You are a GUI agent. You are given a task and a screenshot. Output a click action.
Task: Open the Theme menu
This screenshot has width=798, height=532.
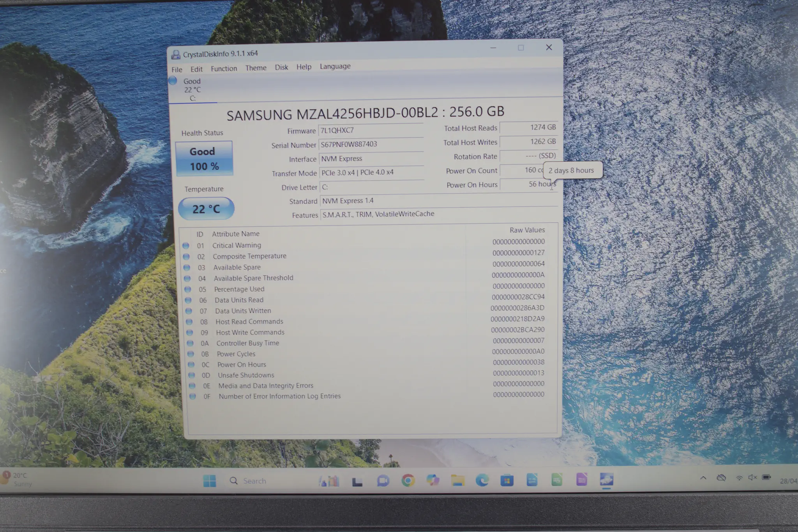coord(256,68)
